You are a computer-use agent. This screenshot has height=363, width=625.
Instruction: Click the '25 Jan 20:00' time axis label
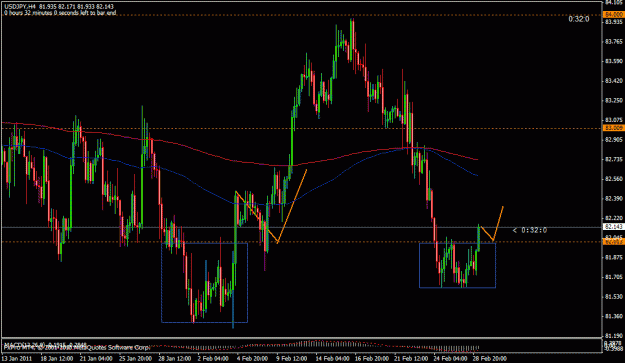point(135,358)
